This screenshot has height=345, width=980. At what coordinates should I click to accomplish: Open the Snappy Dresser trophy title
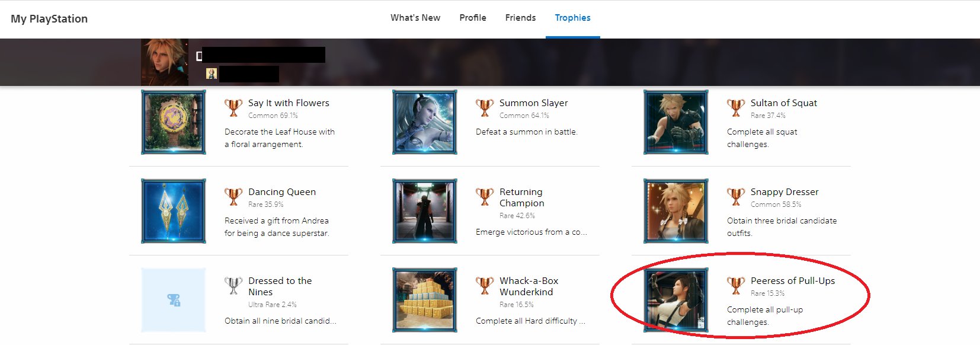(x=784, y=192)
